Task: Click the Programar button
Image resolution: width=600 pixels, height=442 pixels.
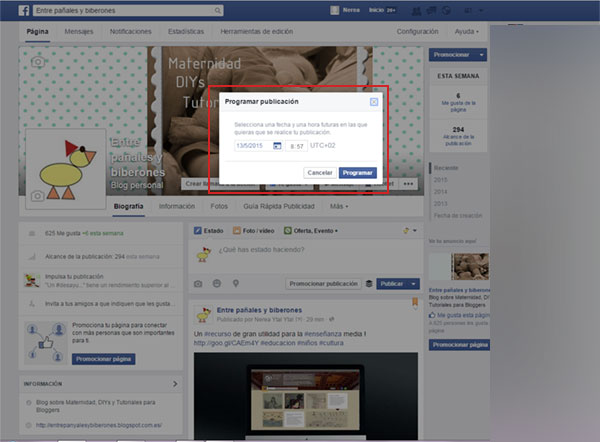Action: [358, 173]
